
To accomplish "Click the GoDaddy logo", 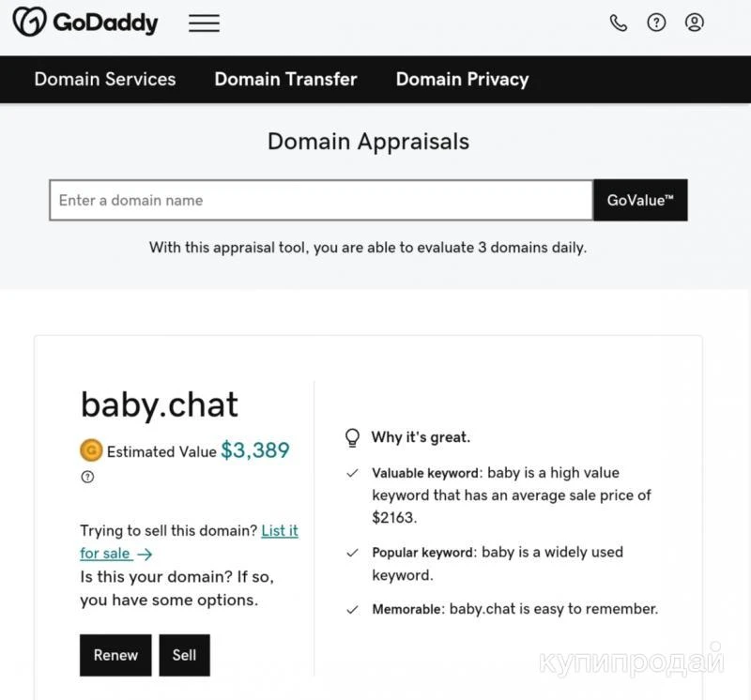I will pos(85,23).
